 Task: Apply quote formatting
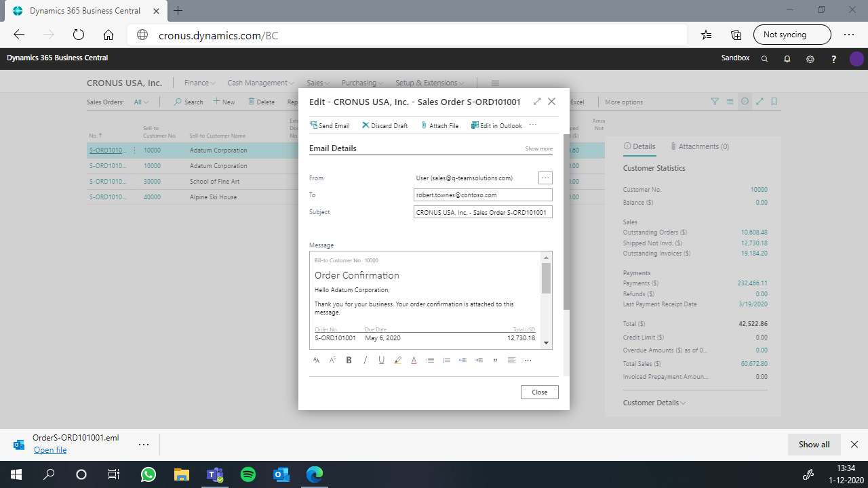point(495,361)
